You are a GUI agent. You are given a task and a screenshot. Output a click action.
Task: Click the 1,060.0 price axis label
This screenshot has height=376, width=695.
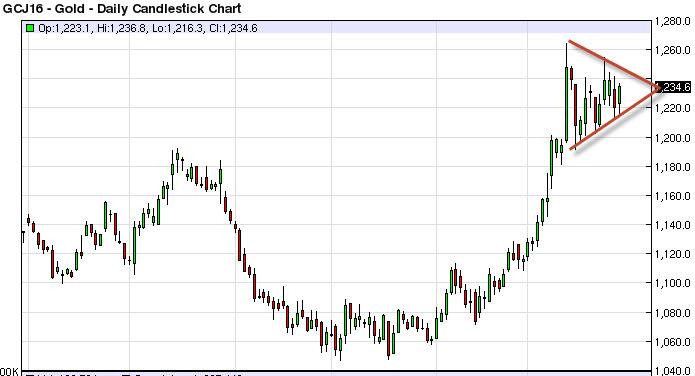click(672, 341)
